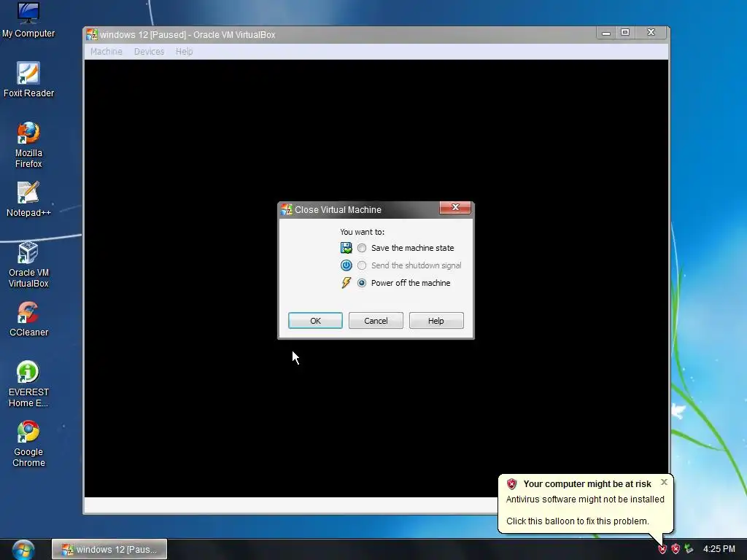Click the 'Your computer might be at risk' heading
The height and width of the screenshot is (560, 747).
click(x=587, y=484)
